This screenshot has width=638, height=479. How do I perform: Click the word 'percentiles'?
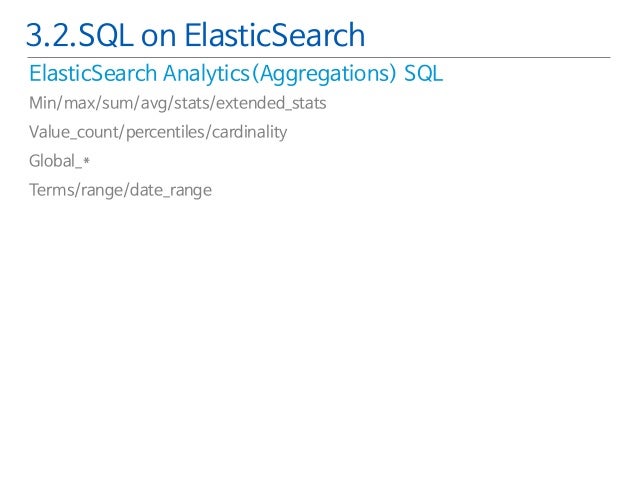click(161, 132)
